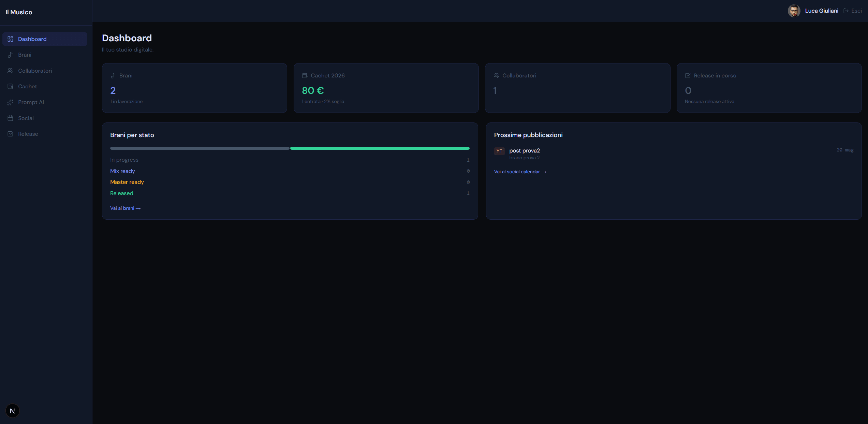Follow the 'Vai al social calendar' link
The width and height of the screenshot is (868, 424).
coord(520,172)
